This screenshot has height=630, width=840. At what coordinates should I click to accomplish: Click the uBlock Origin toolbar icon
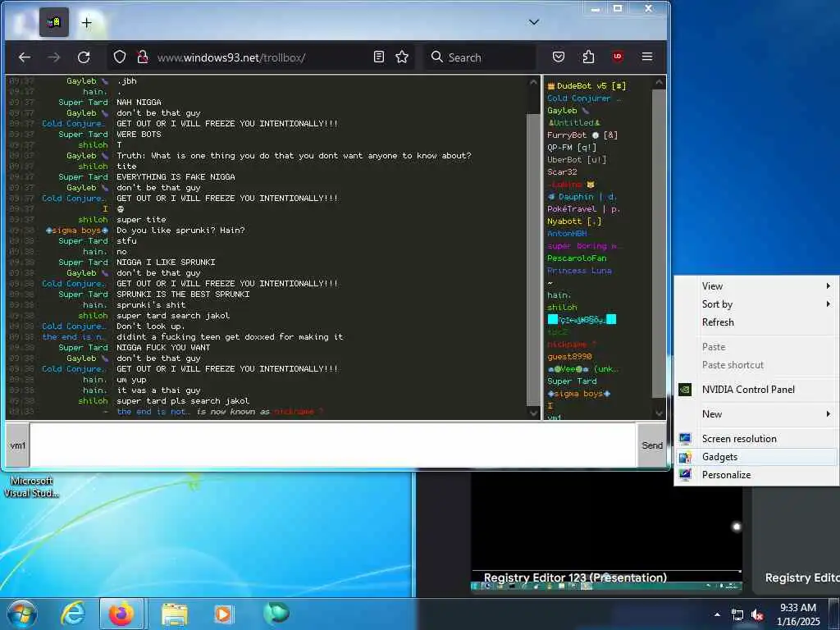618,57
